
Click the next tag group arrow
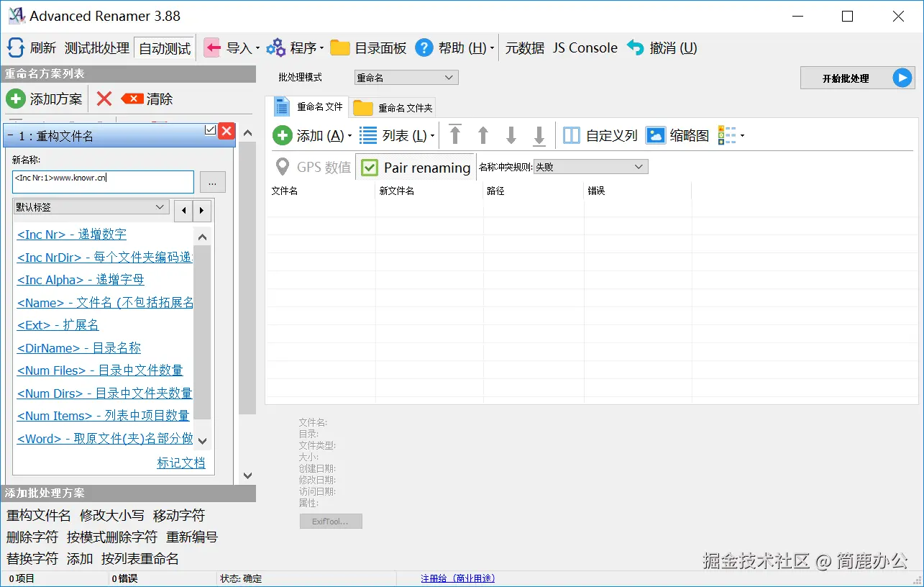point(202,211)
